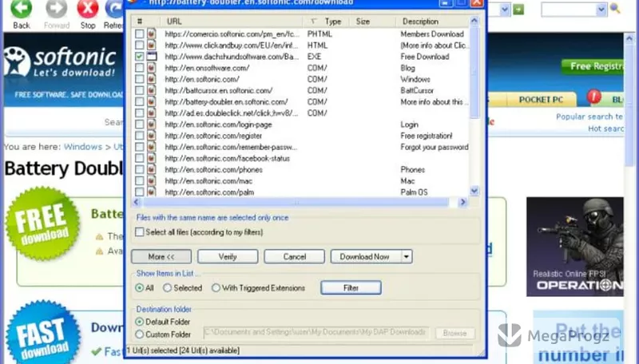639x364 pixels.
Task: Click the red Stop icon in browser
Action: (x=88, y=9)
